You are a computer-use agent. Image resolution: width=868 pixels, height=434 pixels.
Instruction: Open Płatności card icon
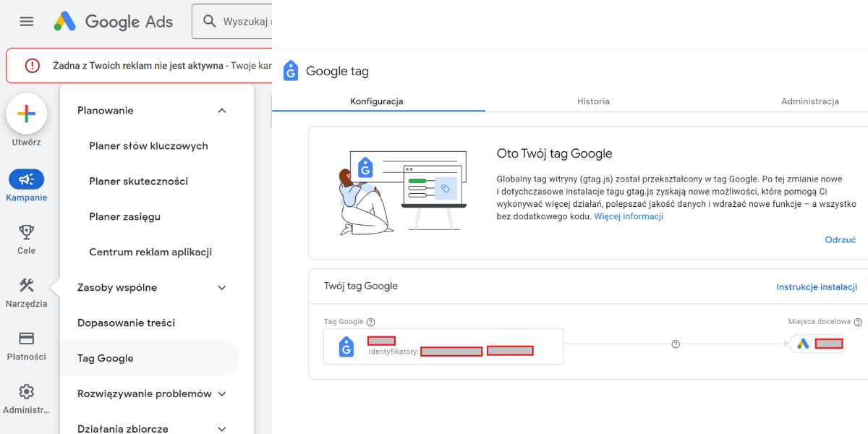(x=27, y=338)
